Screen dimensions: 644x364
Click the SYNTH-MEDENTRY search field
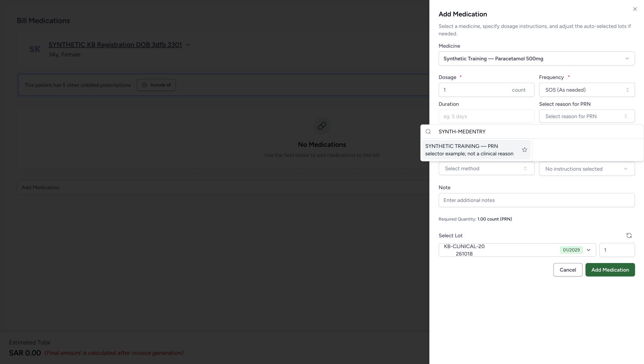537,132
